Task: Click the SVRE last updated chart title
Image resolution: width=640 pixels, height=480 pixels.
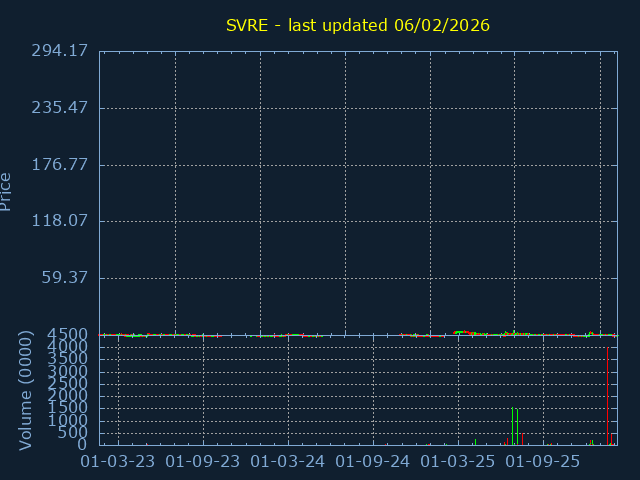Action: [356, 25]
